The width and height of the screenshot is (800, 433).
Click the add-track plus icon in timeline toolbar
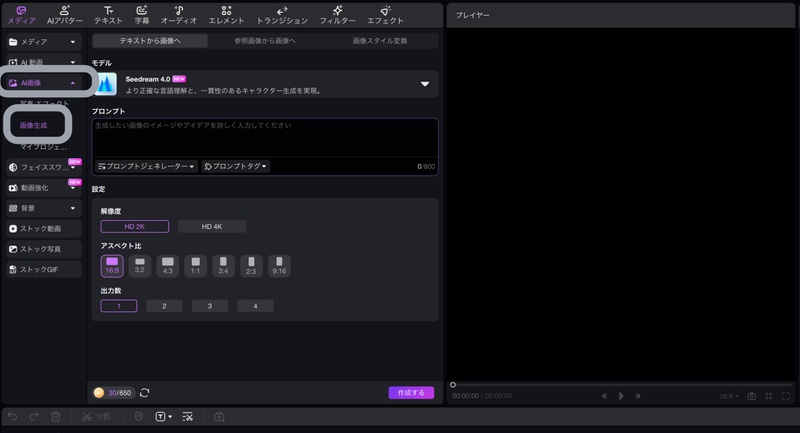click(219, 417)
